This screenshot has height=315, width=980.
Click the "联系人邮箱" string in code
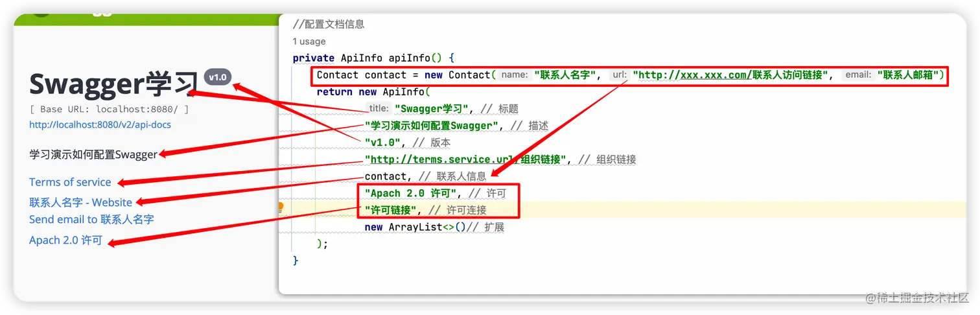[x=908, y=75]
